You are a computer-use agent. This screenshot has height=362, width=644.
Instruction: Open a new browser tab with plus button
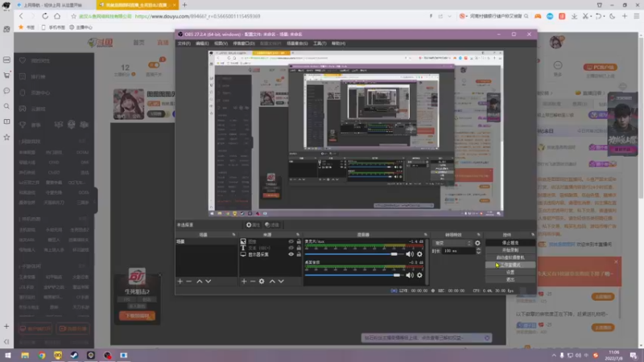pos(184,5)
